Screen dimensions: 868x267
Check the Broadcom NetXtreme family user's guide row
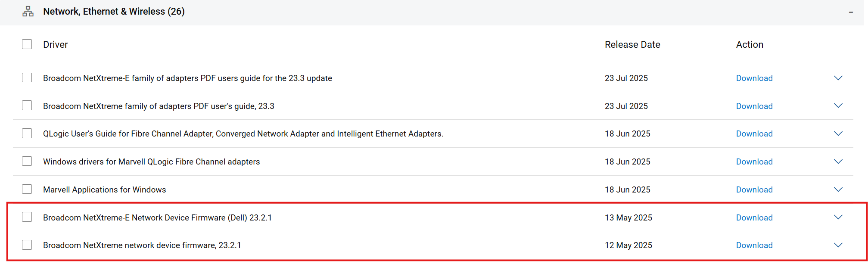27,105
